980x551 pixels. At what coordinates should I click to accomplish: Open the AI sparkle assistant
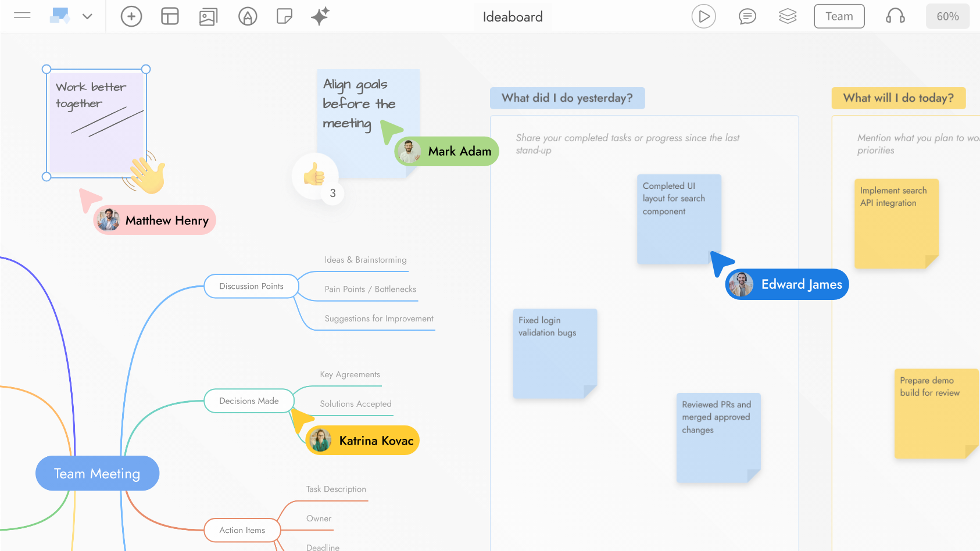320,16
